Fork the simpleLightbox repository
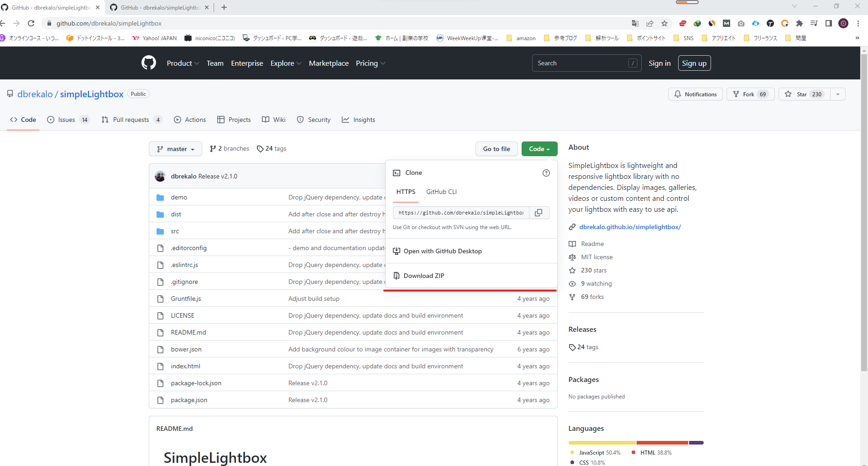This screenshot has width=868, height=466. pyautogui.click(x=751, y=94)
